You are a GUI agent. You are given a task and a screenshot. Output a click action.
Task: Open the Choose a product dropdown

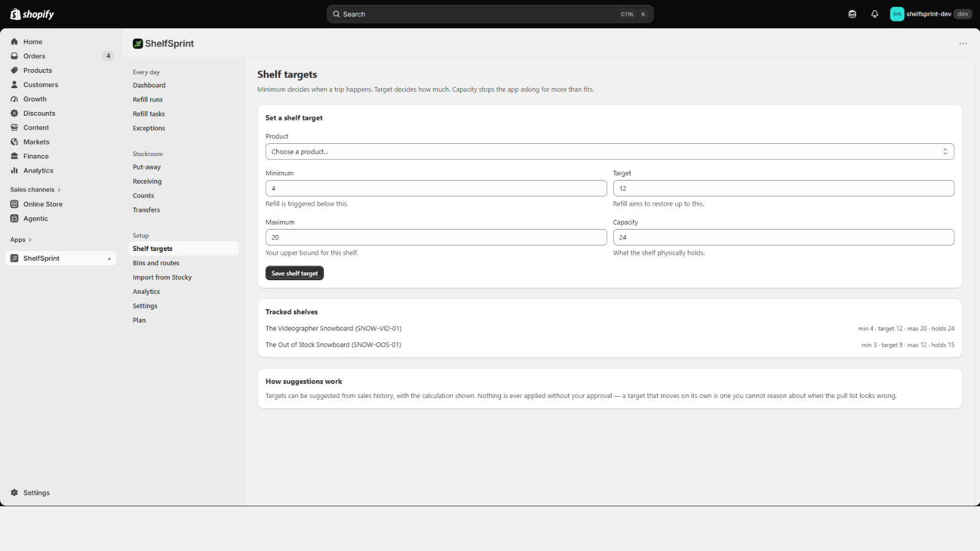pyautogui.click(x=609, y=152)
